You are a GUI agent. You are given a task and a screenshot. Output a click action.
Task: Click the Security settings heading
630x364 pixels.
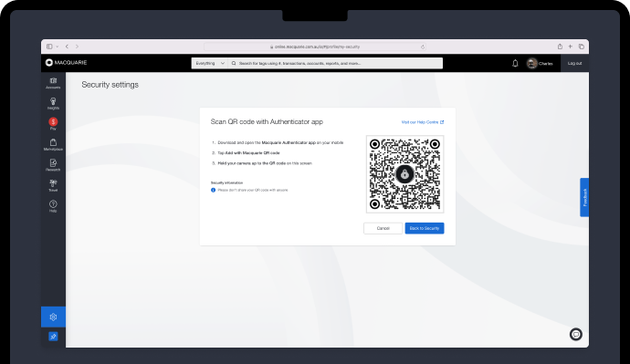click(x=110, y=85)
